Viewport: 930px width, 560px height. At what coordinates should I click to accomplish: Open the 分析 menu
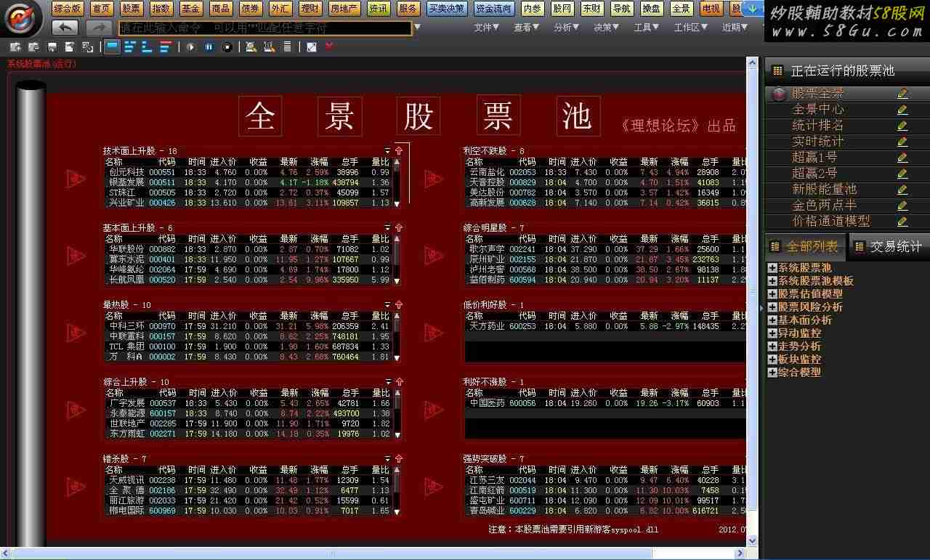click(567, 28)
